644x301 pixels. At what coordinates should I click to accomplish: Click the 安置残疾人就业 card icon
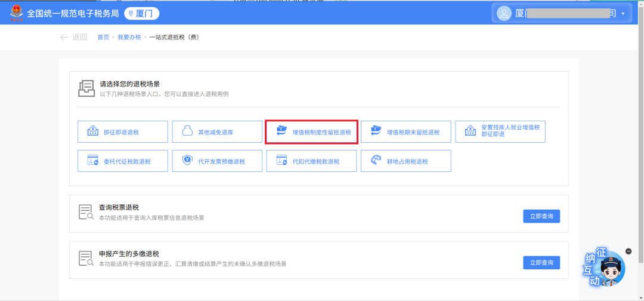tap(470, 131)
